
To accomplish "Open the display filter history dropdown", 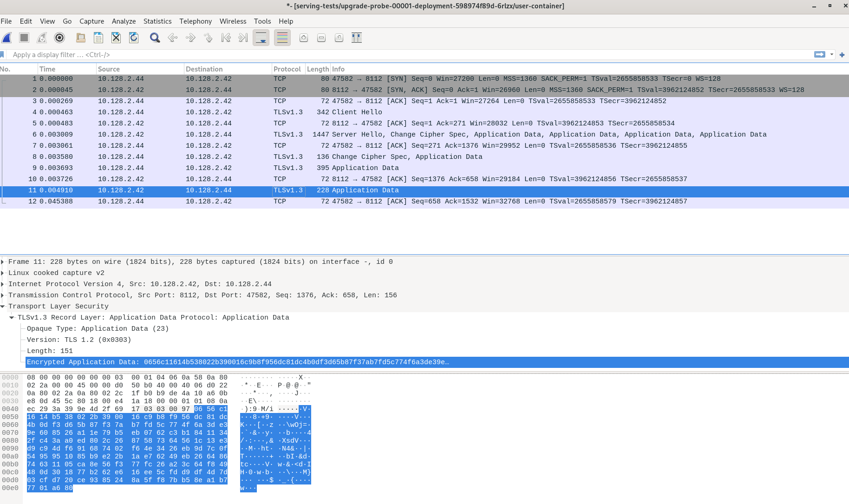I will pyautogui.click(x=831, y=54).
